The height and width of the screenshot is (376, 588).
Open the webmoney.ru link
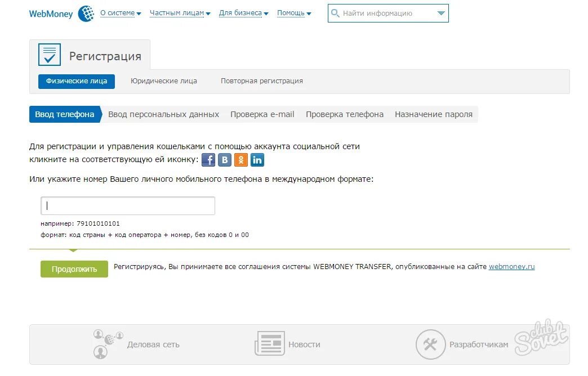511,267
